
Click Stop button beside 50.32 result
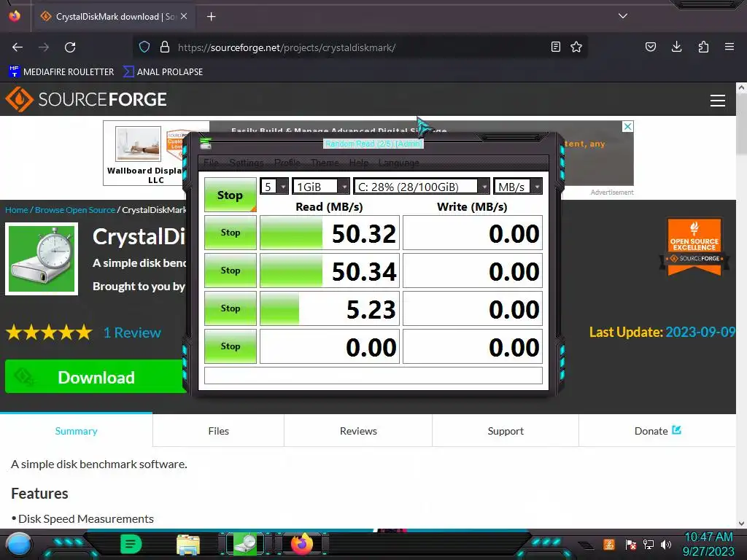tap(230, 233)
